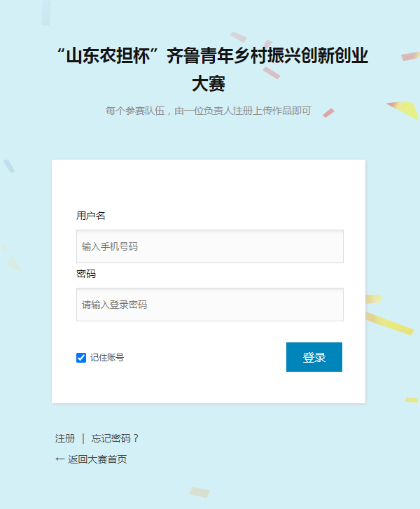The height and width of the screenshot is (509, 420).
Task: Click the 记住账号 label text
Action: 107,358
